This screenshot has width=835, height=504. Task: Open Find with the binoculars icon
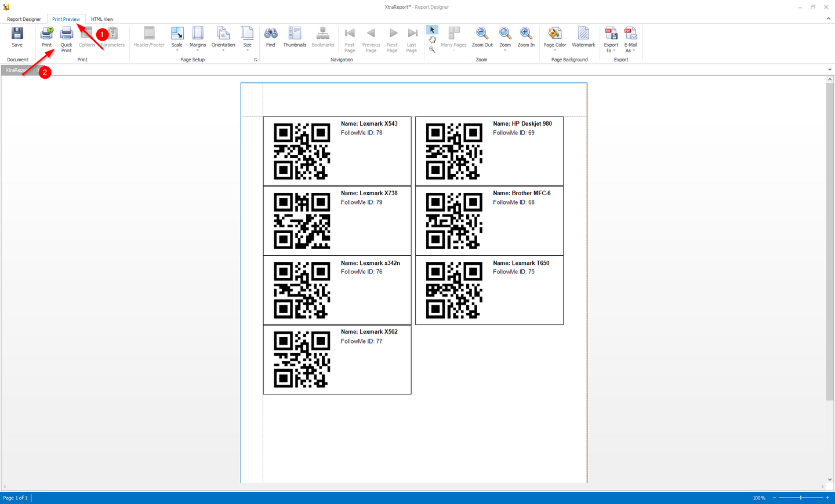click(x=271, y=38)
